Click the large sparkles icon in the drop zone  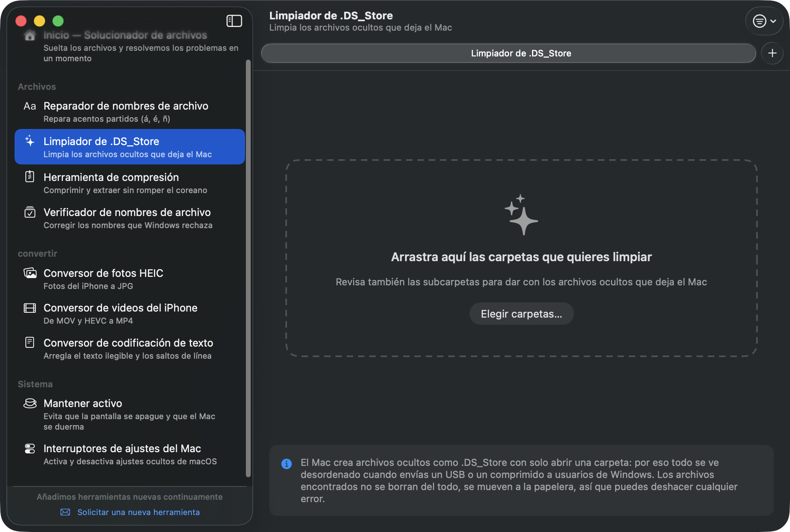tap(521, 215)
